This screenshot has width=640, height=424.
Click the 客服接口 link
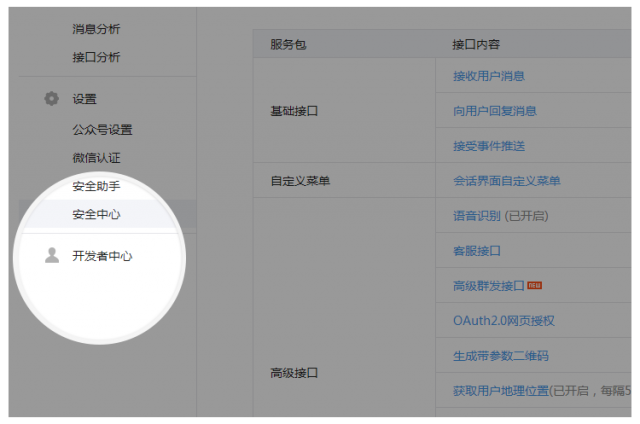pyautogui.click(x=476, y=251)
